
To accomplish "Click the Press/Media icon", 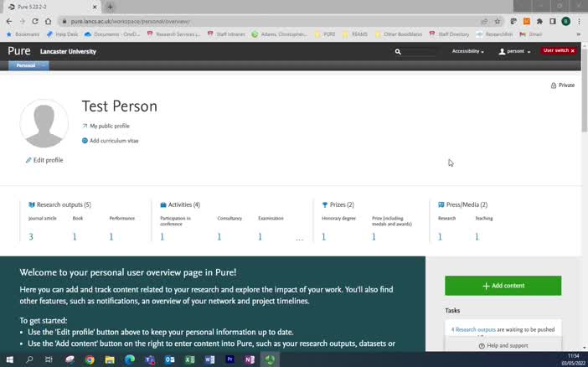I will click(441, 204).
